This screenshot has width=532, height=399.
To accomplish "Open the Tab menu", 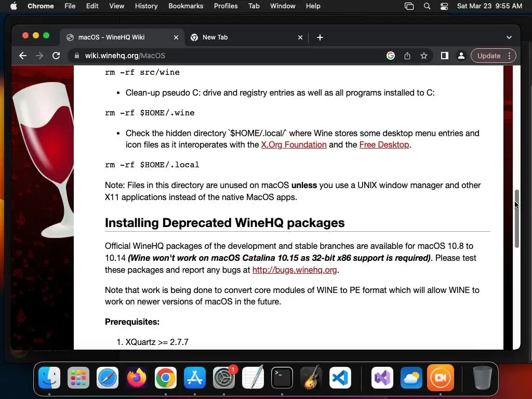I will tap(254, 6).
